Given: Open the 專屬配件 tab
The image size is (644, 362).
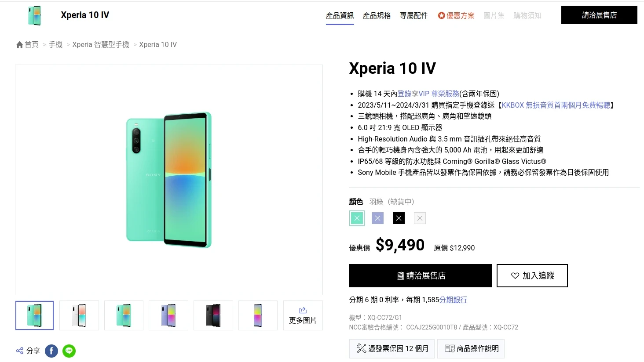Looking at the screenshot, I should (x=413, y=15).
